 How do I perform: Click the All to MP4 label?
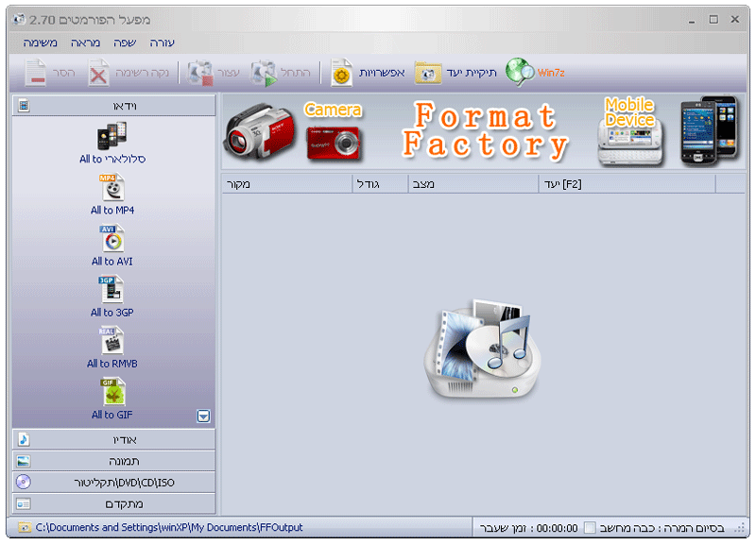point(112,210)
